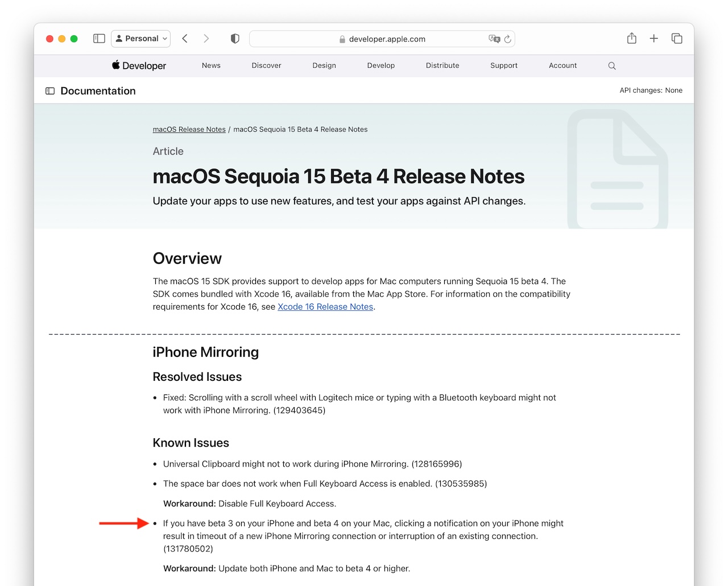Click the issue number (131780502) text
728x586 pixels.
(x=188, y=549)
